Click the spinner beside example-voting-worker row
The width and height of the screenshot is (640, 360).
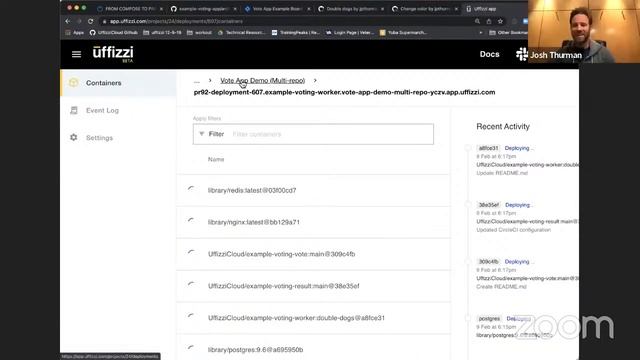tap(191, 317)
